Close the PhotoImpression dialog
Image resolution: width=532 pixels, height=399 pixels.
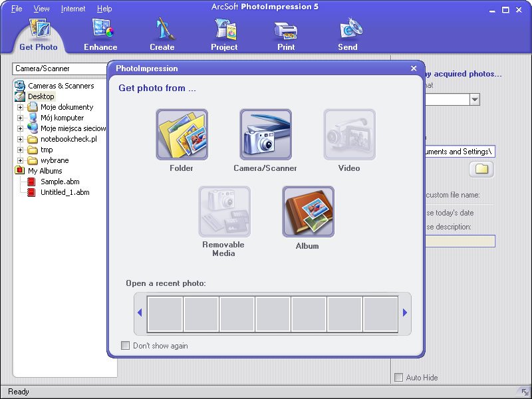(414, 68)
